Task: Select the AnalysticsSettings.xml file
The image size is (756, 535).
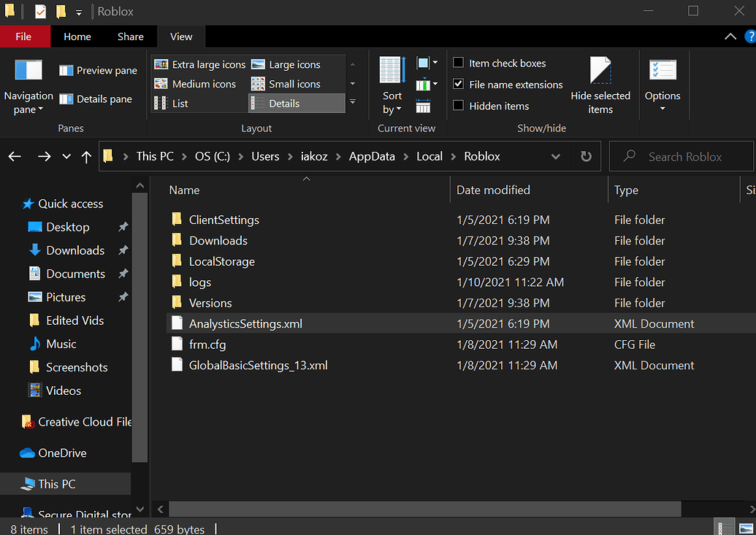Action: [245, 323]
